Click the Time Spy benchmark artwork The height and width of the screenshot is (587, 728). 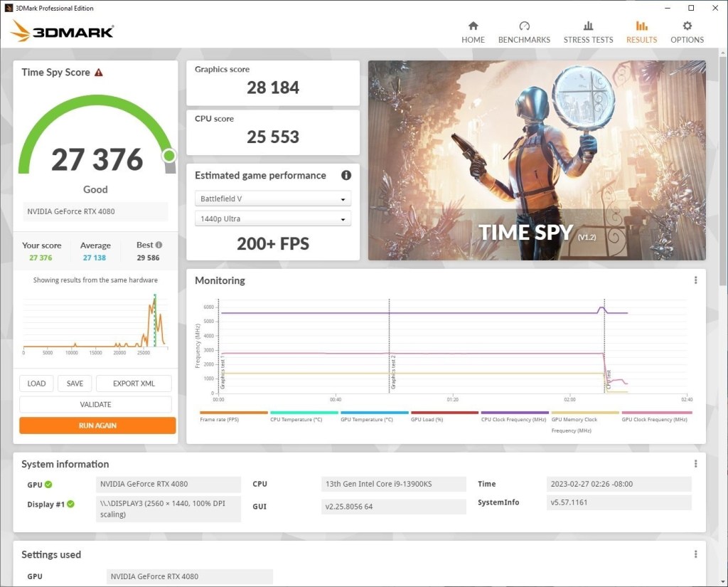[537, 160]
